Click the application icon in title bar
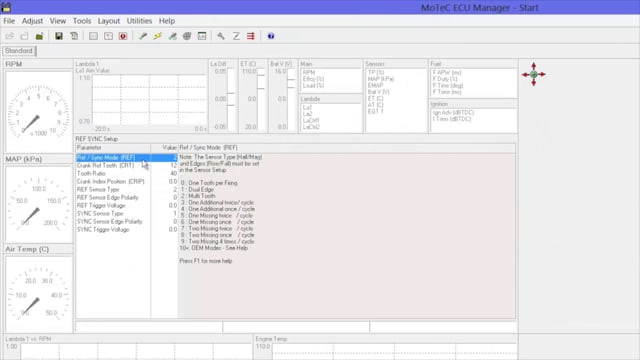 coord(6,7)
